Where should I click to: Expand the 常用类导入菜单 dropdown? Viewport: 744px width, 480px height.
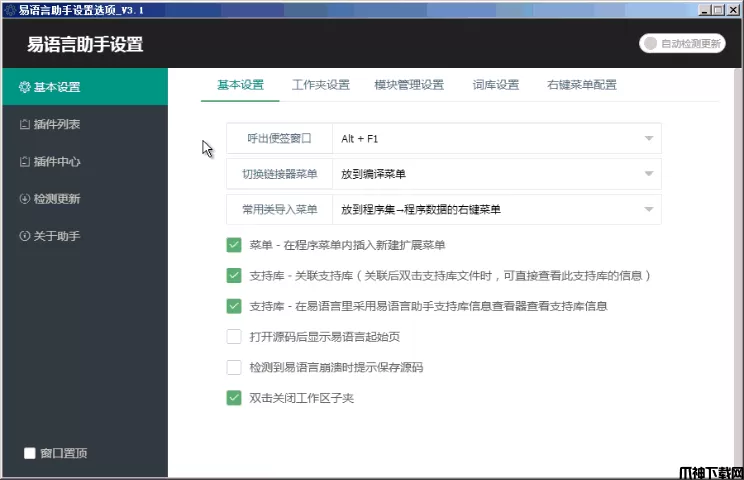coord(648,209)
